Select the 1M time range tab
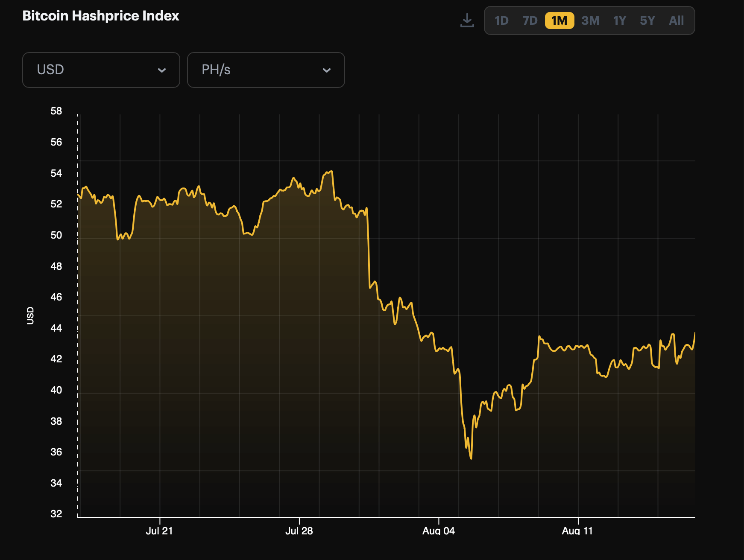744x560 pixels. tap(559, 20)
